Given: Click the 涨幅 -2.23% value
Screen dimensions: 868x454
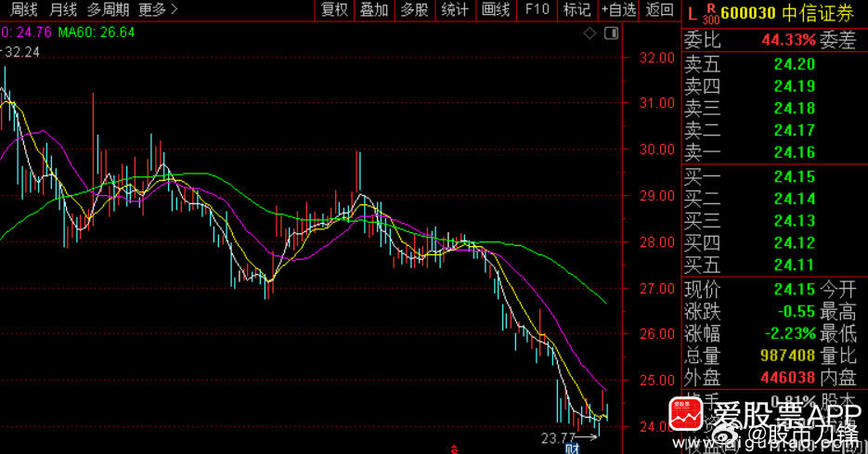Looking at the screenshot, I should [790, 334].
